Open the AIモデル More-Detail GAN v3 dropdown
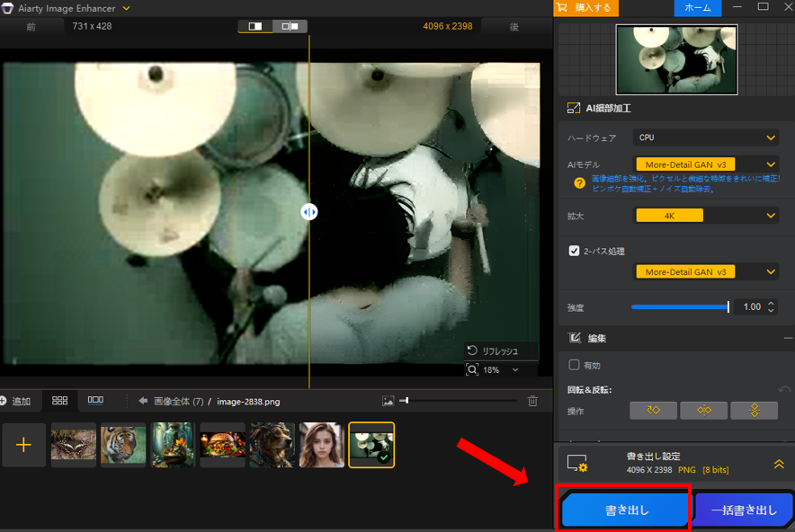Viewport: 795px width, 532px height. pos(705,164)
